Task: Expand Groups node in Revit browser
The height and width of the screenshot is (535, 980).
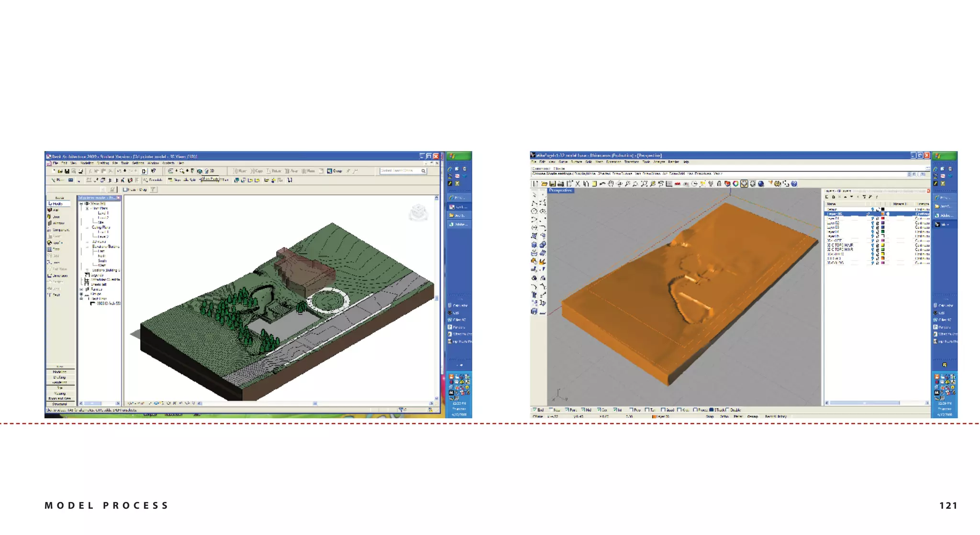Action: (x=81, y=294)
